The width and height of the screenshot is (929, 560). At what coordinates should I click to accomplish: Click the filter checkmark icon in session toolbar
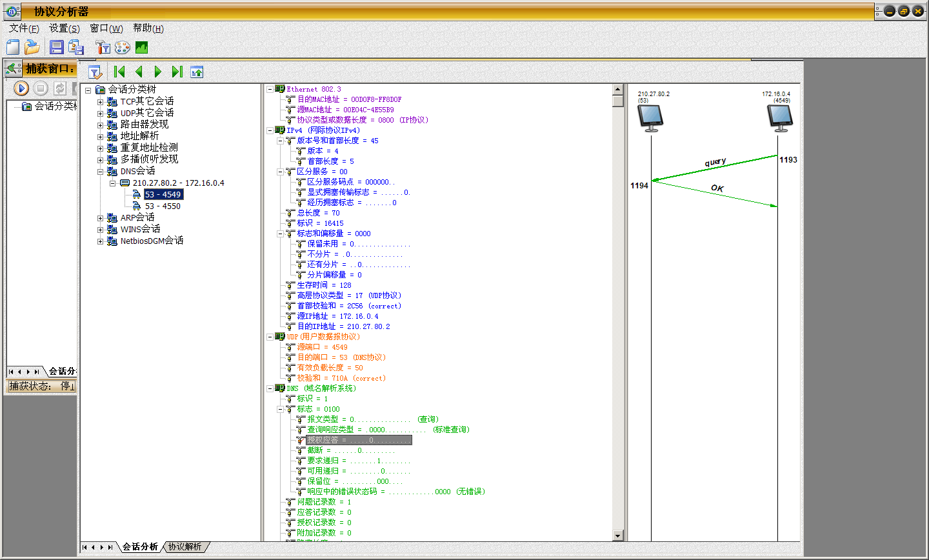95,72
